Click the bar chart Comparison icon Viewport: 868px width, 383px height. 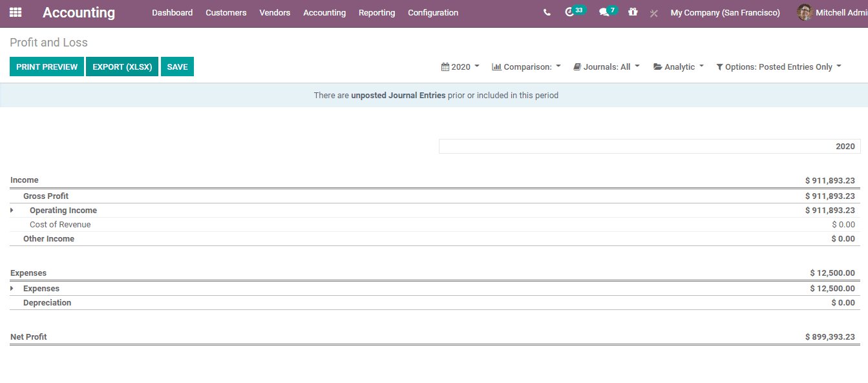496,66
